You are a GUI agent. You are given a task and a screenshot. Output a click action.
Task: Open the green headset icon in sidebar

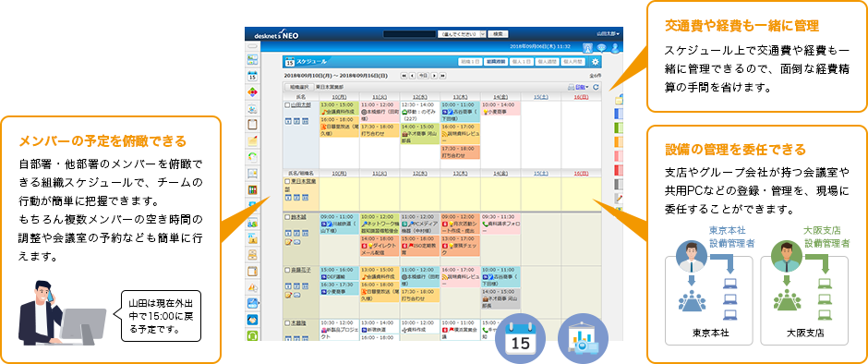[x=252, y=335]
